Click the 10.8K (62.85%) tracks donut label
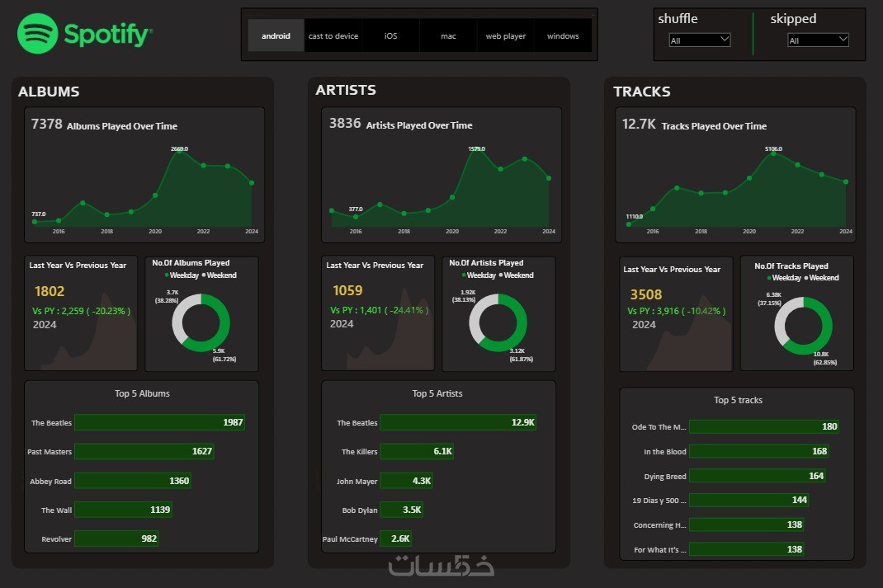Viewport: 883px width, 588px height. [x=825, y=359]
